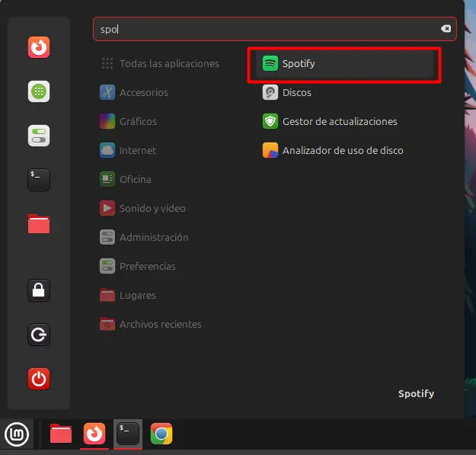The width and height of the screenshot is (476, 455).
Task: Open Google Chrome from the taskbar
Action: point(161,434)
